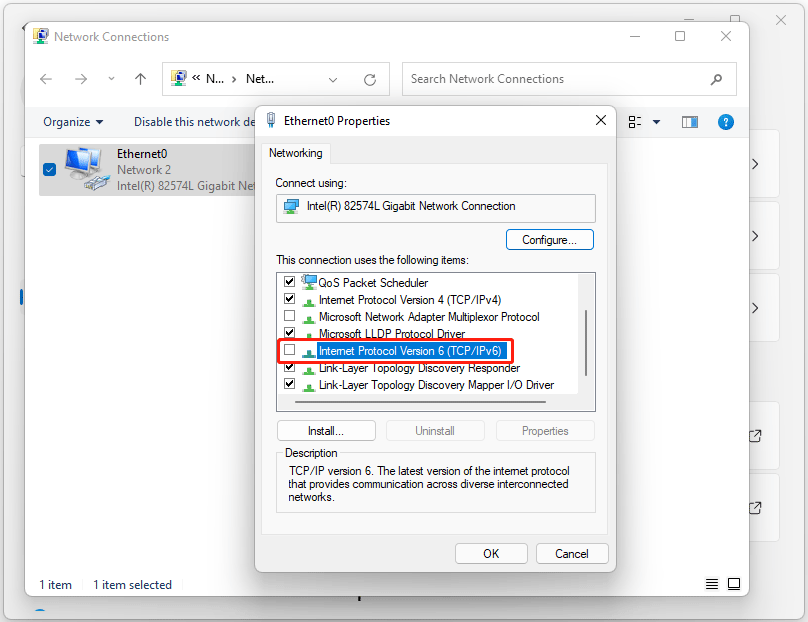Minimize the Network Connections window

click(635, 37)
